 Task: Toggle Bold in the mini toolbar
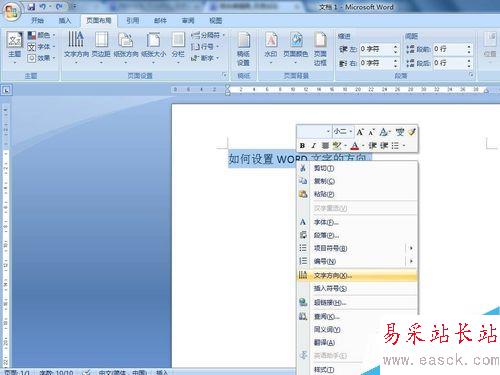[x=302, y=146]
